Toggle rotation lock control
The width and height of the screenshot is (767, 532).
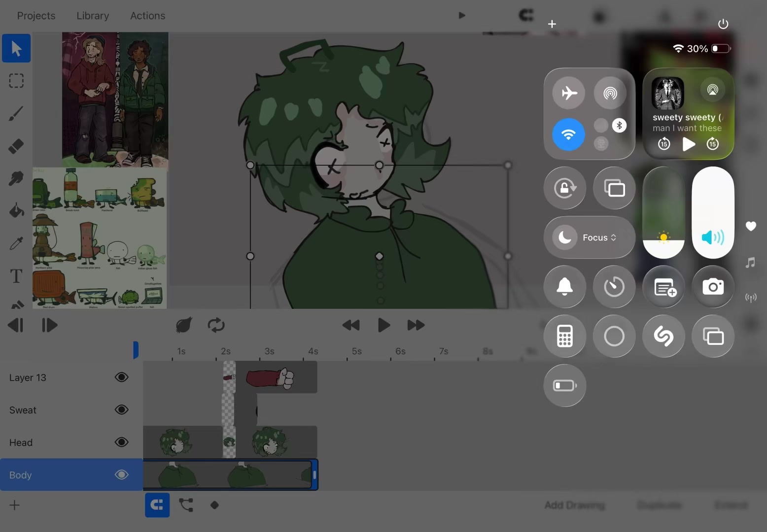pos(565,188)
